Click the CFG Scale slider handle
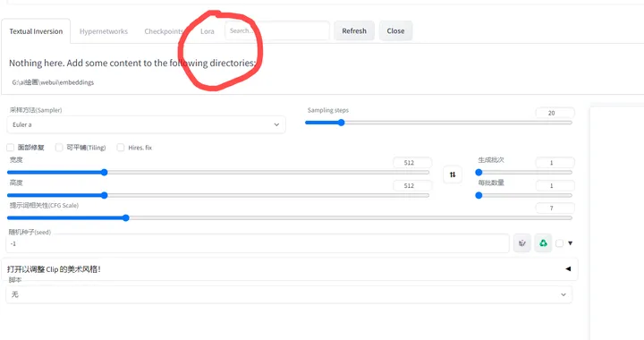Image resolution: width=644 pixels, height=340 pixels. point(126,217)
